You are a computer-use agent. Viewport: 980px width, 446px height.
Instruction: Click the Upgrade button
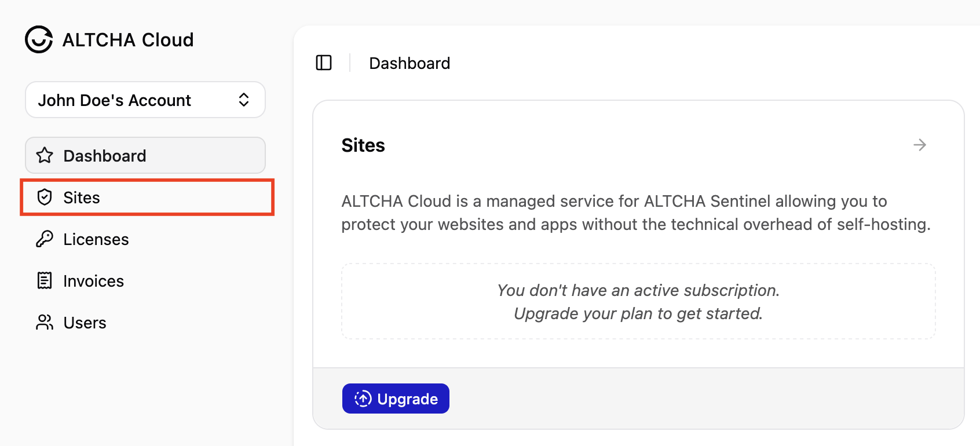[x=396, y=399]
